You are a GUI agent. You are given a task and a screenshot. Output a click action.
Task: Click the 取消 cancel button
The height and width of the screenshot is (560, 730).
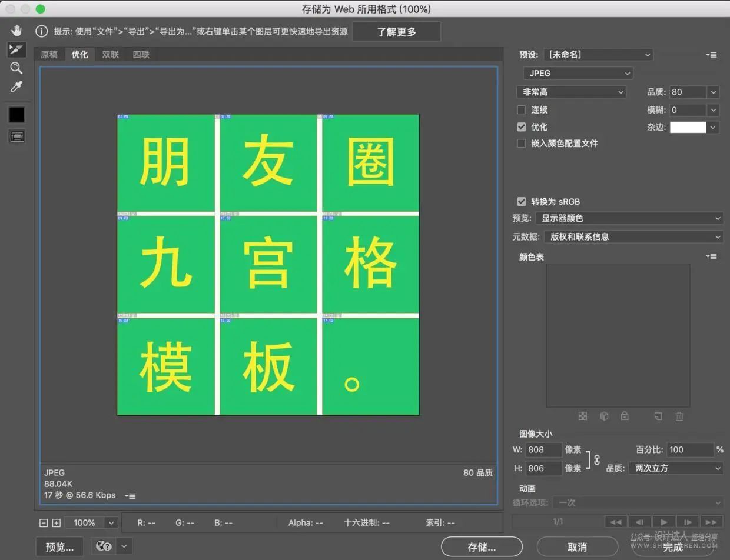pos(577,547)
